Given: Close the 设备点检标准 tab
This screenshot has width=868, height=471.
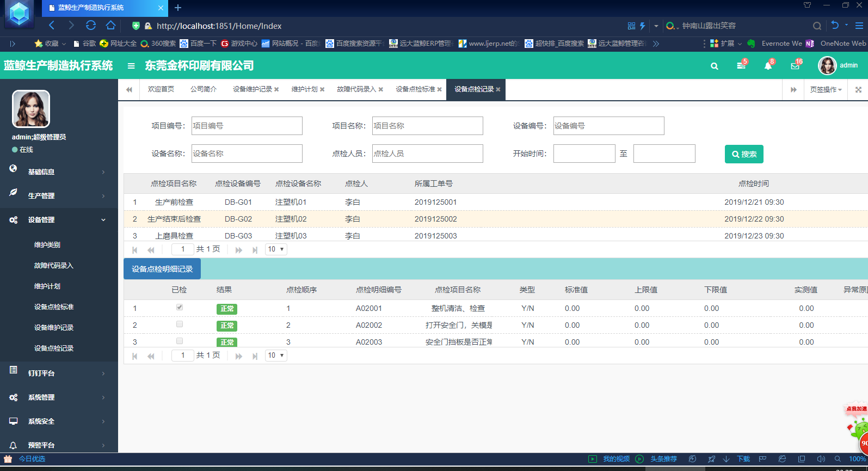Looking at the screenshot, I should [440, 89].
